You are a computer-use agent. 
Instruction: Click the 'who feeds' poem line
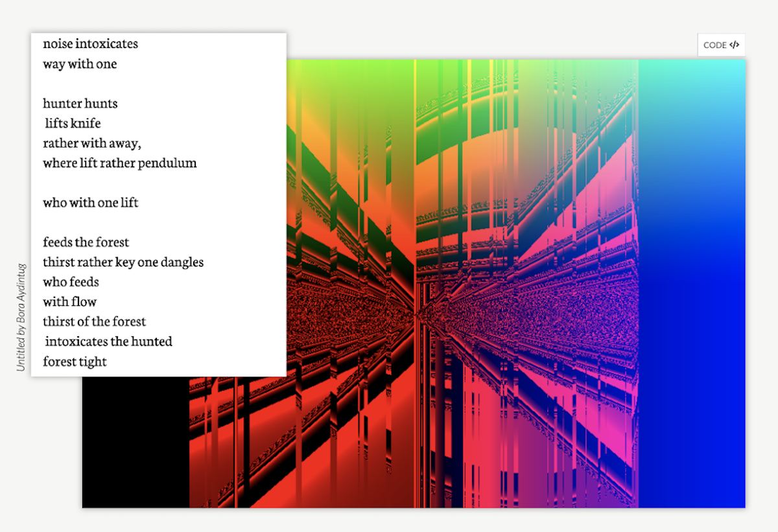click(x=71, y=282)
